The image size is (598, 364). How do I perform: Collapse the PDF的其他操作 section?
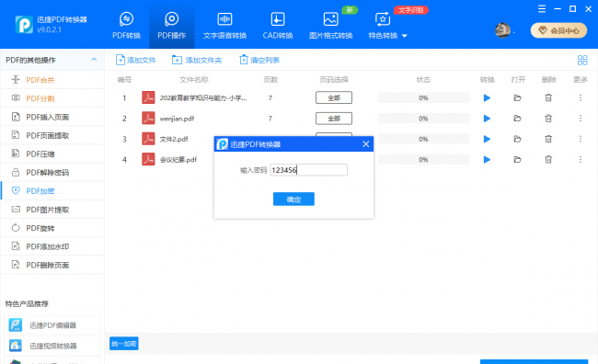94,60
